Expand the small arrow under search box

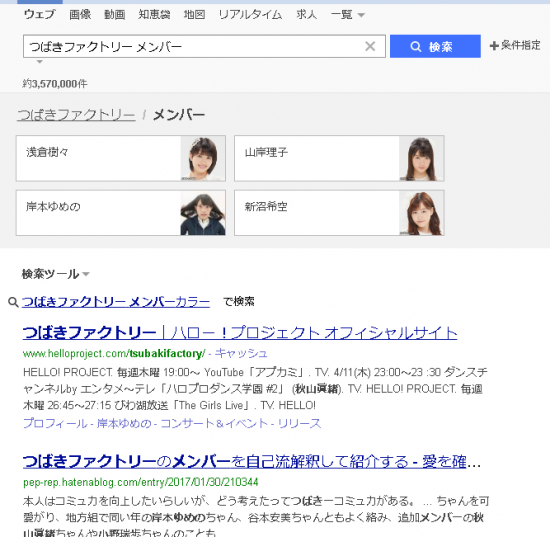[x=40, y=62]
